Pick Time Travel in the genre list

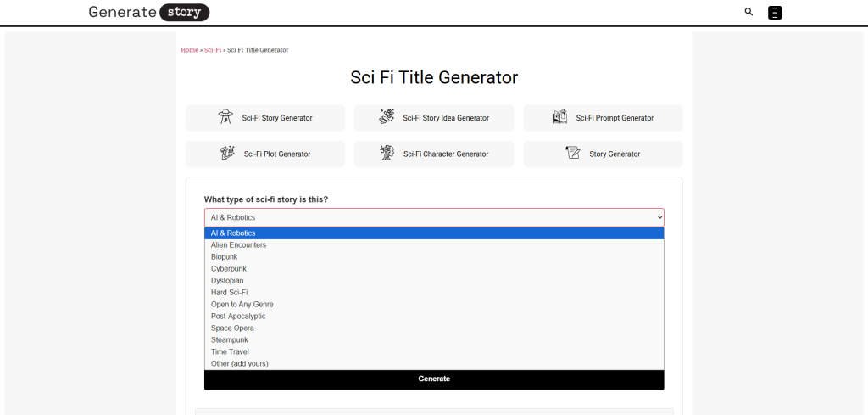click(230, 352)
